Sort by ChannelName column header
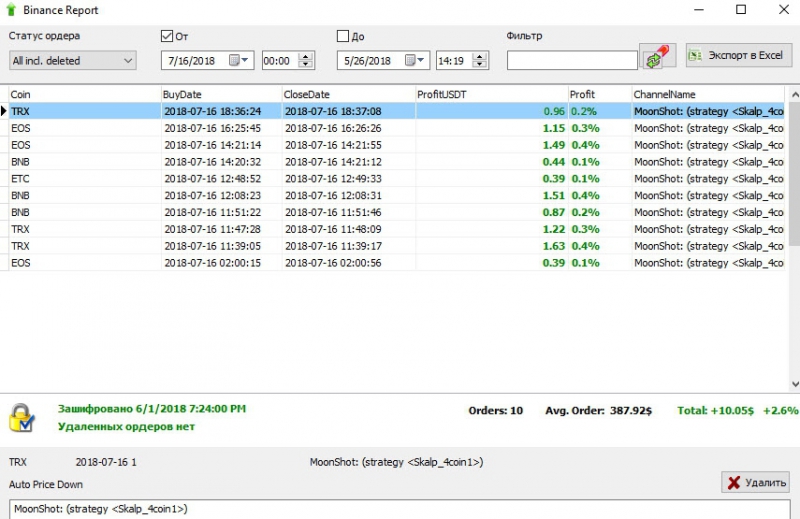Viewport: 800px width, 519px height. pos(708,94)
